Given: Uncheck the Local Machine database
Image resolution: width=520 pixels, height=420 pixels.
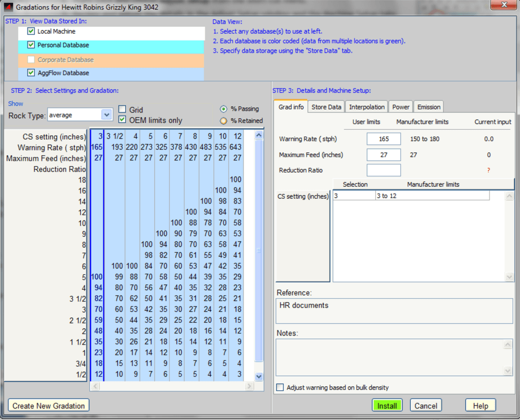Looking at the screenshot, I should click(31, 31).
